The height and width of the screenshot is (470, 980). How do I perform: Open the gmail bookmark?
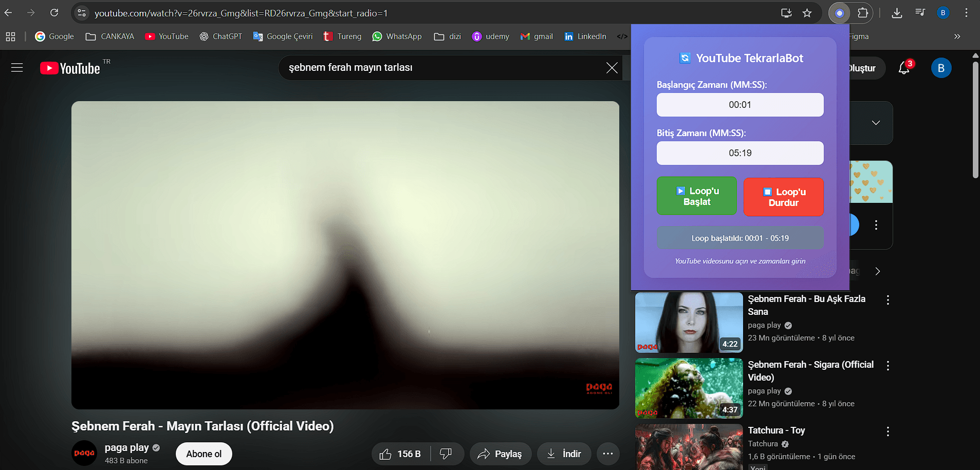[537, 36]
